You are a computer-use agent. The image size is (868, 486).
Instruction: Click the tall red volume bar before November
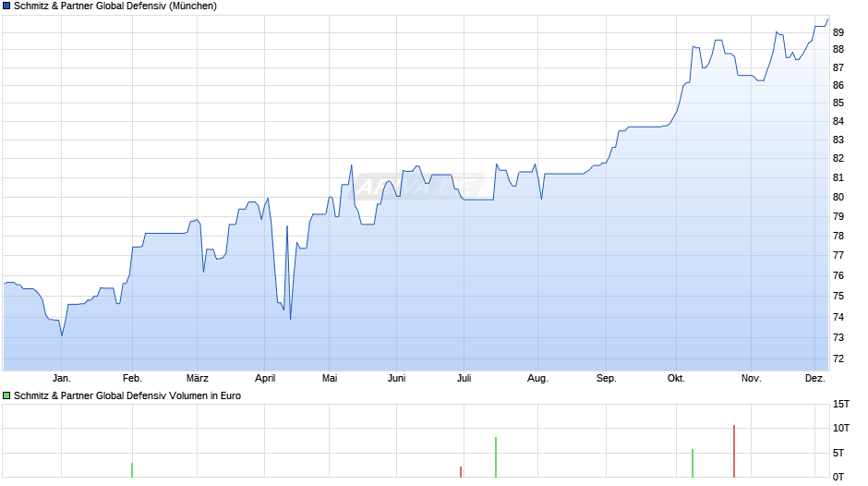coord(734,451)
